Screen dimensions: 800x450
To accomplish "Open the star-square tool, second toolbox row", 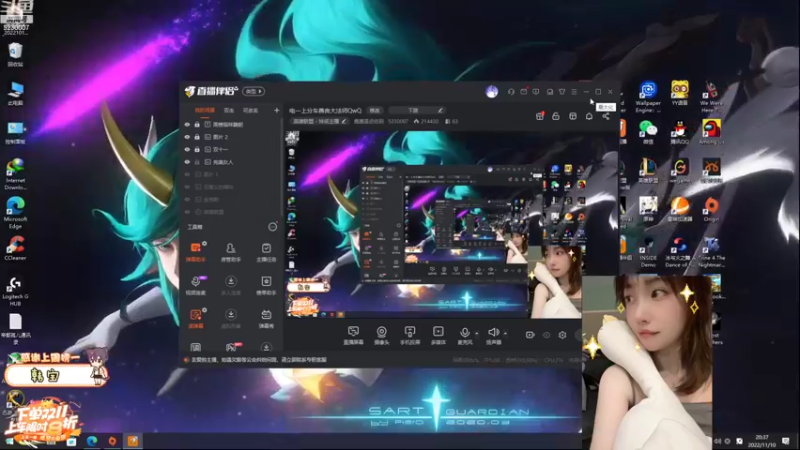I will tap(266, 285).
